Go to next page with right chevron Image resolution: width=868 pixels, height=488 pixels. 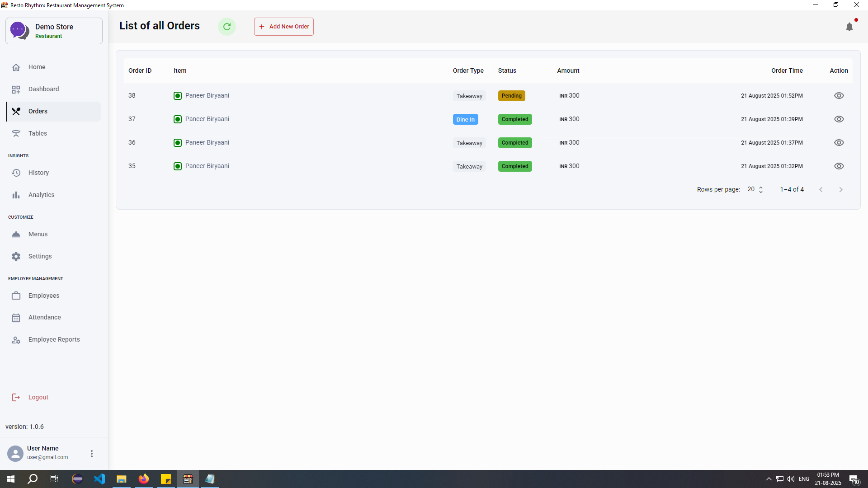pyautogui.click(x=841, y=189)
